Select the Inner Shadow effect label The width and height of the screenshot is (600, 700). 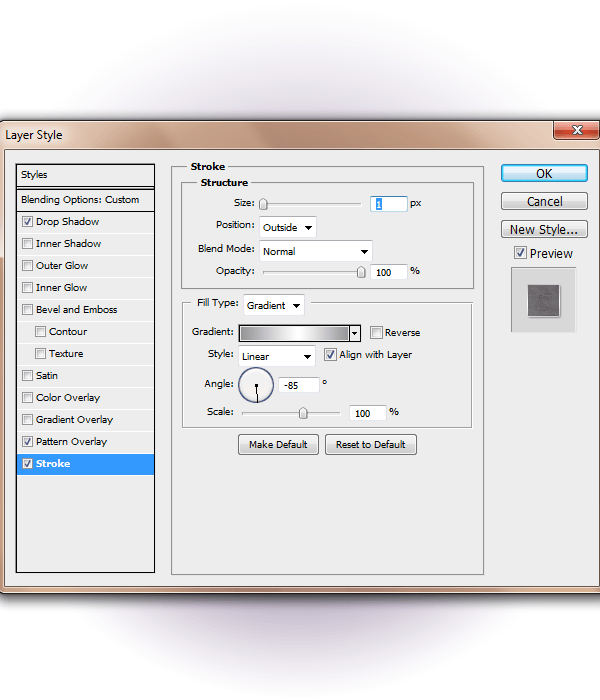68,243
